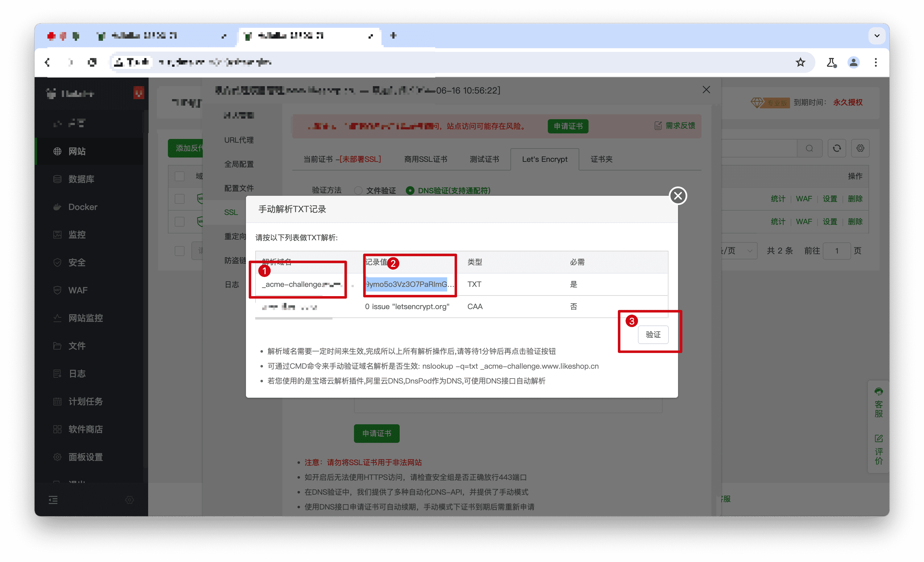Screen dimensions: 924x562
Task: Click the TXT type cell
Action: tap(474, 284)
